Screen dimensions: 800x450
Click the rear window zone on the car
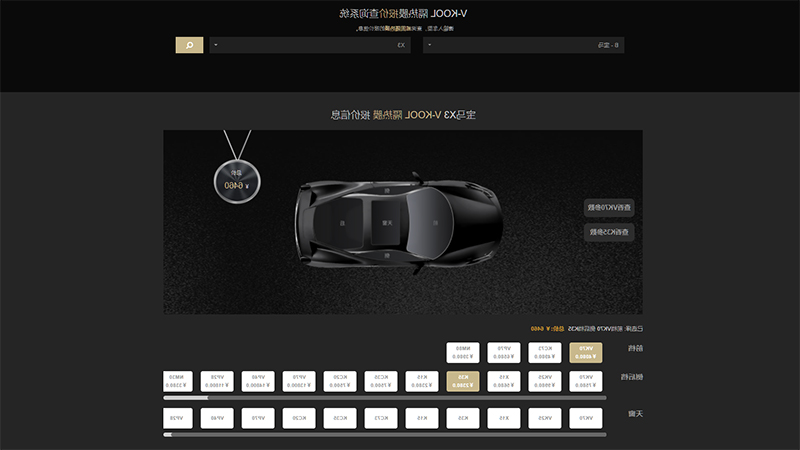point(339,223)
